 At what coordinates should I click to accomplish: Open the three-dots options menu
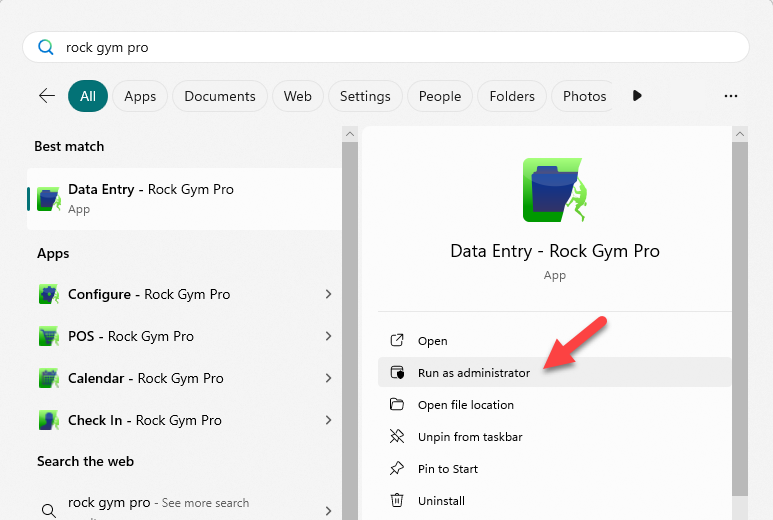point(731,96)
